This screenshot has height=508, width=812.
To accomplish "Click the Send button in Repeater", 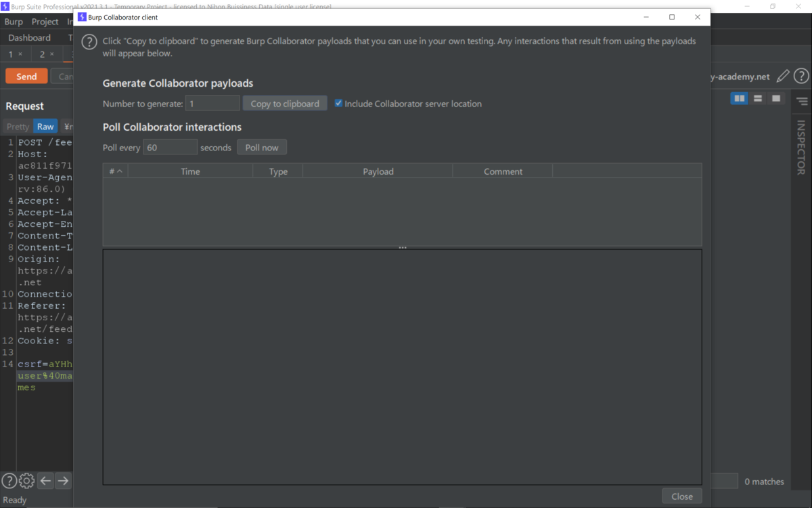I will (26, 77).
